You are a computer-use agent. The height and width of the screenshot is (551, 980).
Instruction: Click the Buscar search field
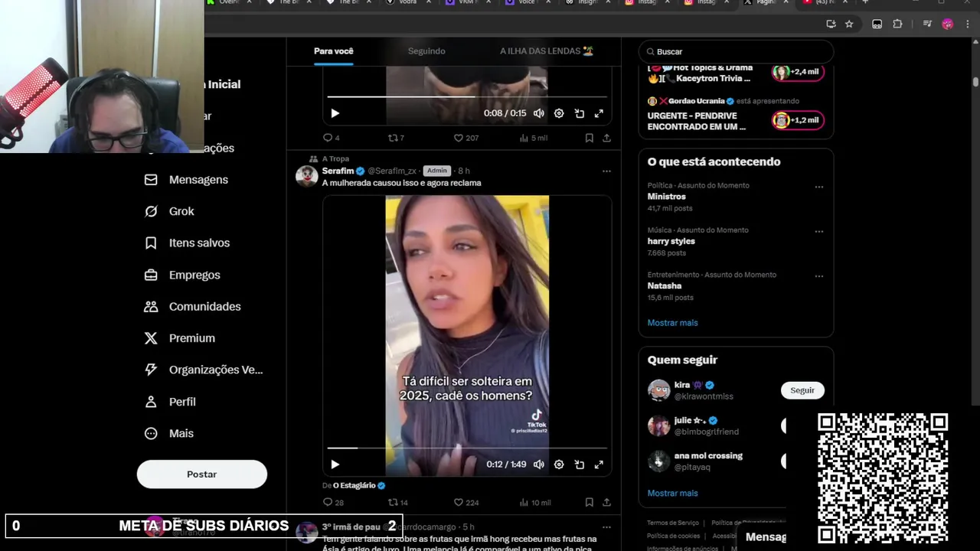(x=736, y=51)
